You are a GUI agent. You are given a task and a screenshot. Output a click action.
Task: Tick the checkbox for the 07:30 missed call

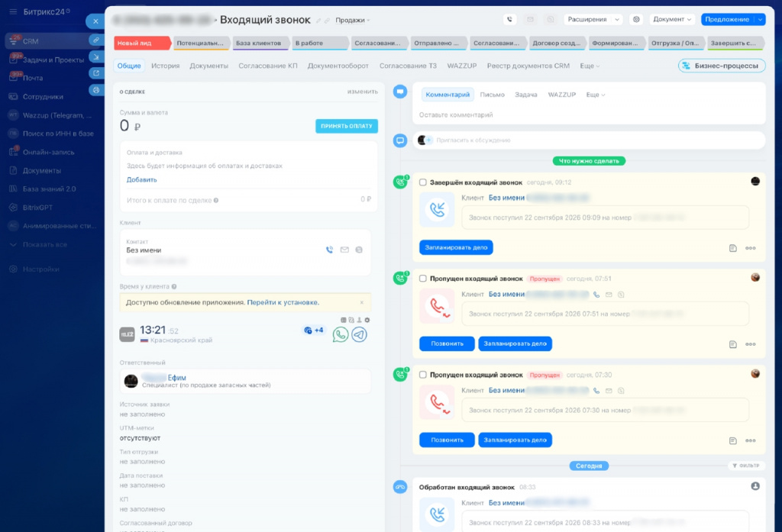coord(423,375)
